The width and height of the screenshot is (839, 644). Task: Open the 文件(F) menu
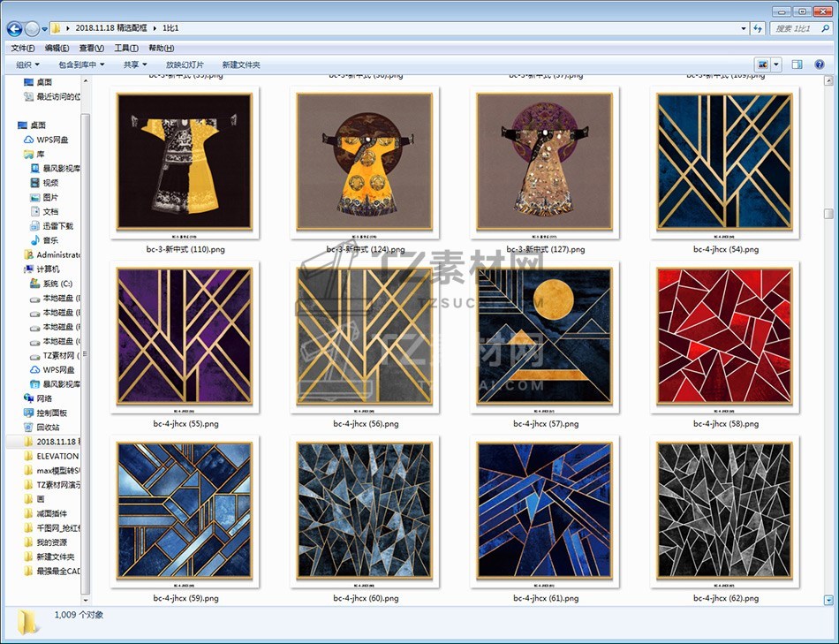(22, 48)
